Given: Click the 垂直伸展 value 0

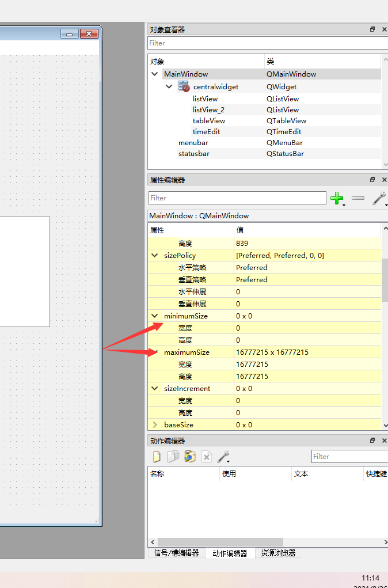Looking at the screenshot, I should point(307,304).
